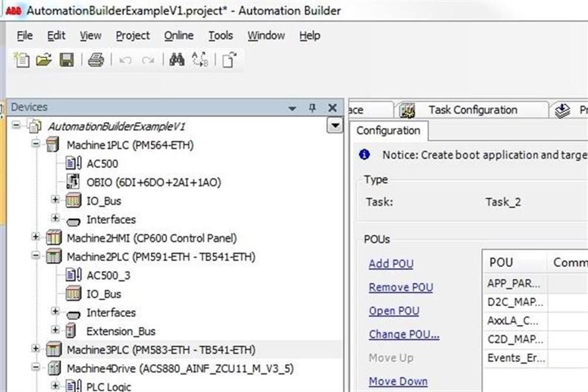Expand the Extension_Bus node

point(55,330)
